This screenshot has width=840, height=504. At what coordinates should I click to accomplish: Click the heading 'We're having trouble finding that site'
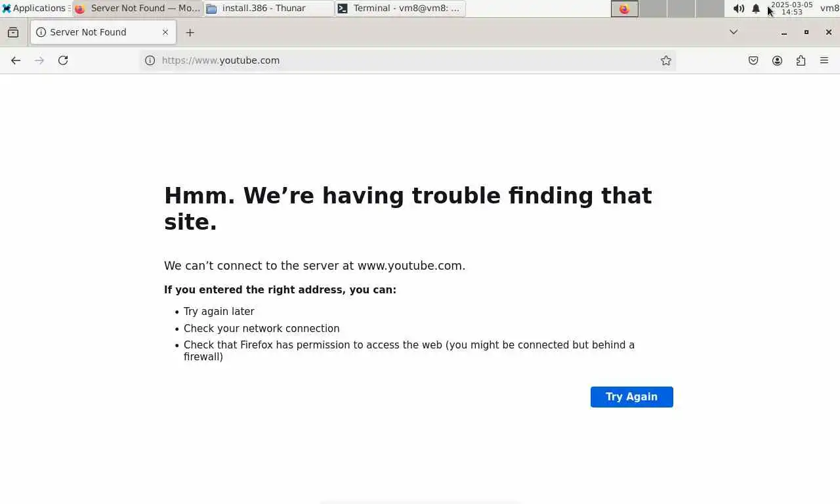click(x=408, y=209)
